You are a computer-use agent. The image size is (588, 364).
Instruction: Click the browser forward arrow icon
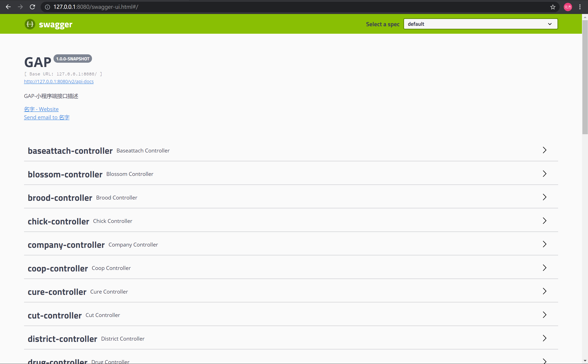(x=20, y=7)
